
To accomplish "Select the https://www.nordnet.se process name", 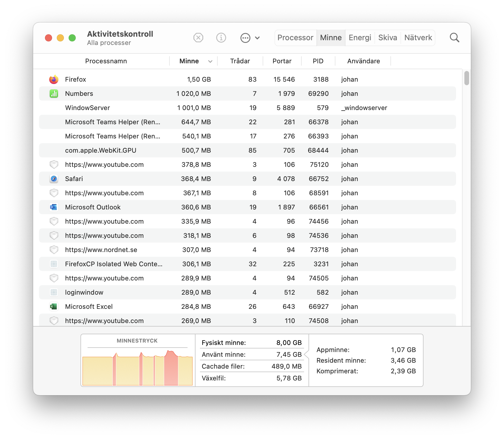I will pyautogui.click(x=101, y=250).
